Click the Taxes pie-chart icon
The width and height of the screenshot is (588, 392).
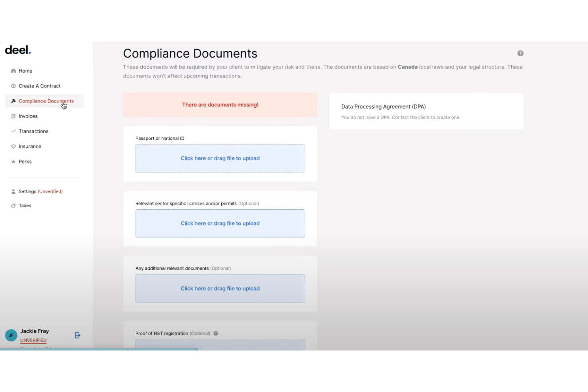(13, 205)
